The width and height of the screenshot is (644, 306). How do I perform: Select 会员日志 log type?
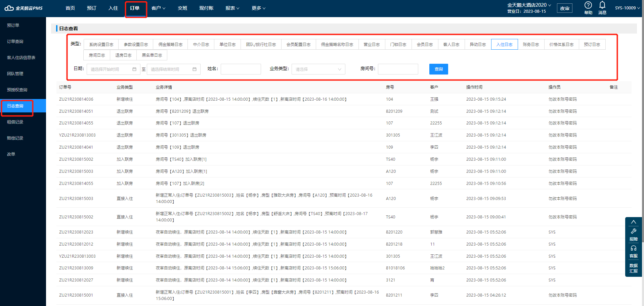point(425,44)
